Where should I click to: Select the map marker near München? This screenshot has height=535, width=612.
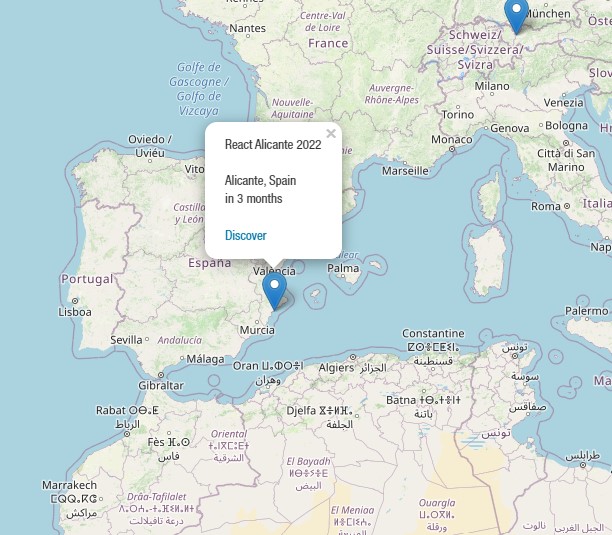tap(516, 16)
